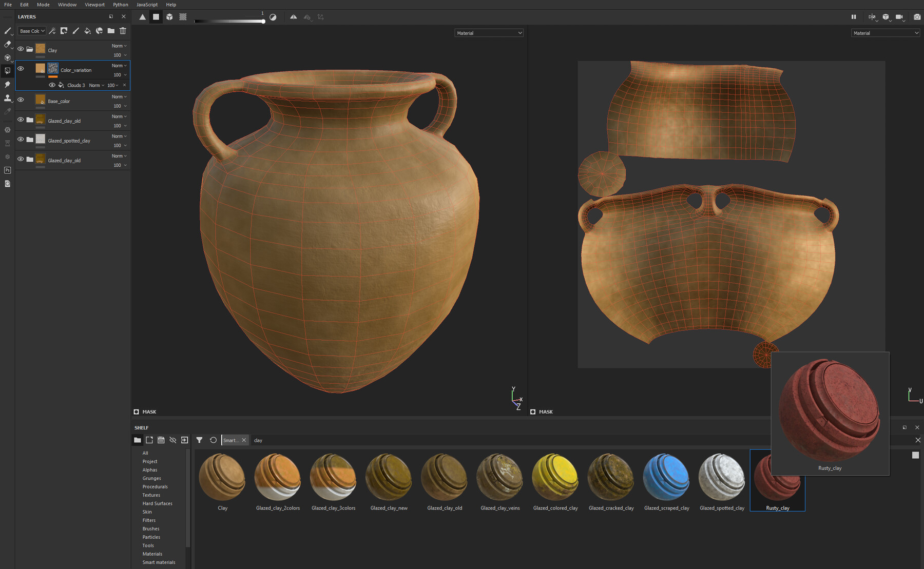Select the Paint brush tool
The width and height of the screenshot is (924, 569).
pos(7,31)
